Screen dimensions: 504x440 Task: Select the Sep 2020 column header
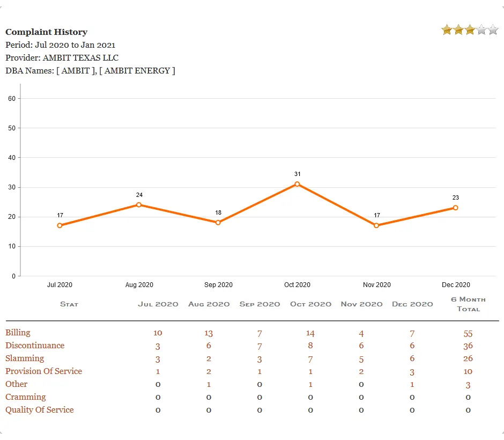click(x=260, y=304)
